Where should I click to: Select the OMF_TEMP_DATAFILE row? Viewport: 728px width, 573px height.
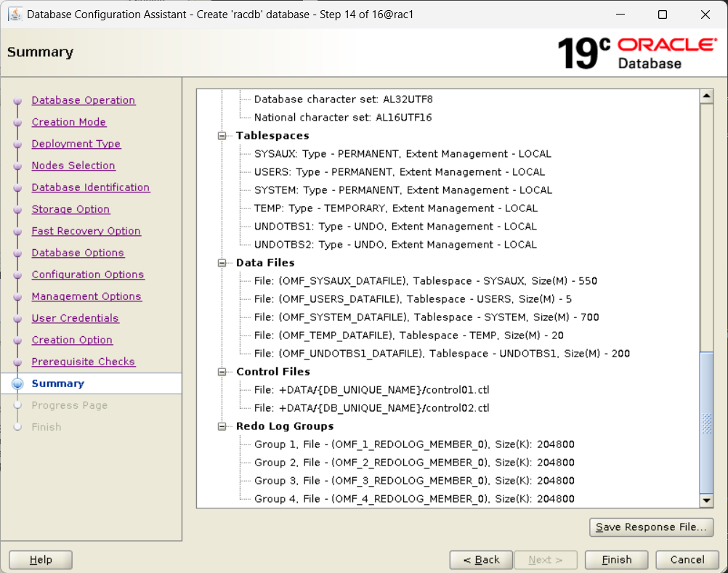408,336
